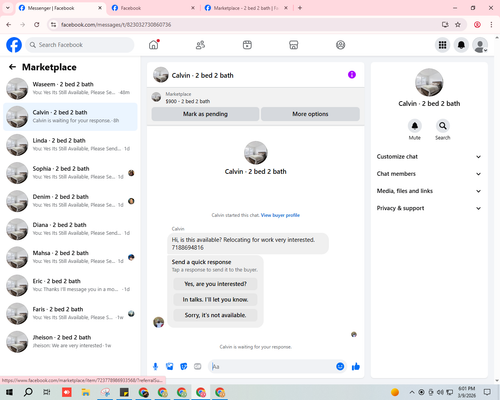This screenshot has height=400, width=500.
Task: Click the Search Facebook box
Action: [x=80, y=45]
